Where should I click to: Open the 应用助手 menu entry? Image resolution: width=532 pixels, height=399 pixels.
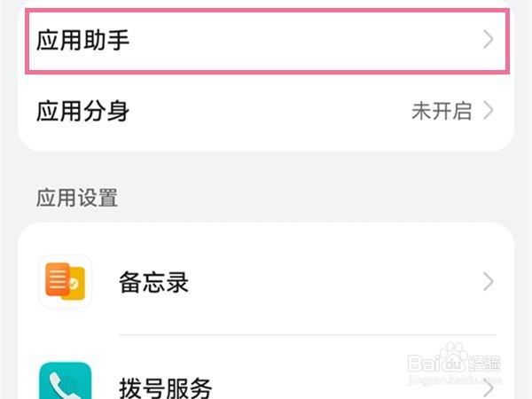click(x=84, y=40)
